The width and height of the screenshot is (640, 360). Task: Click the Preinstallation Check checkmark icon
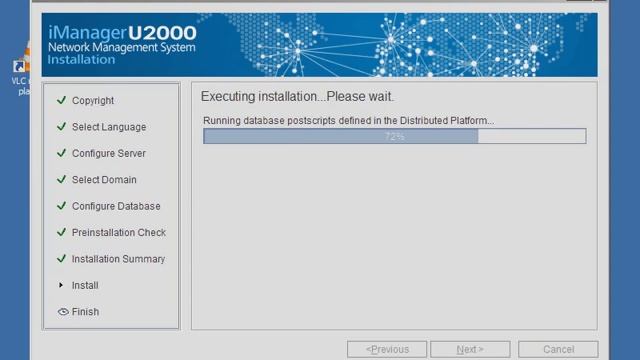coord(61,232)
